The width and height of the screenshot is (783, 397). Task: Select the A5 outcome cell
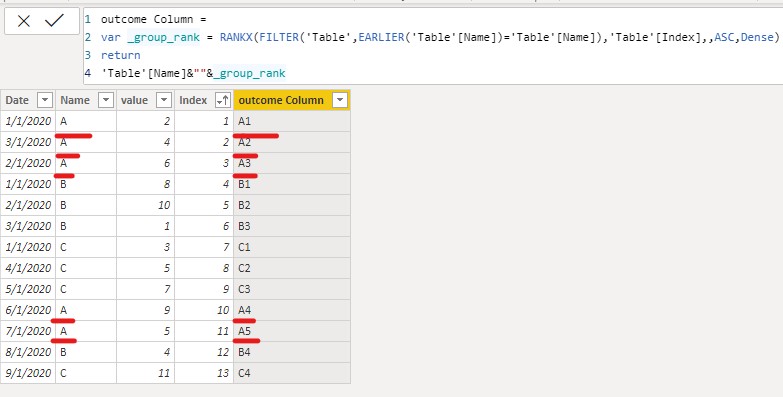(292, 331)
